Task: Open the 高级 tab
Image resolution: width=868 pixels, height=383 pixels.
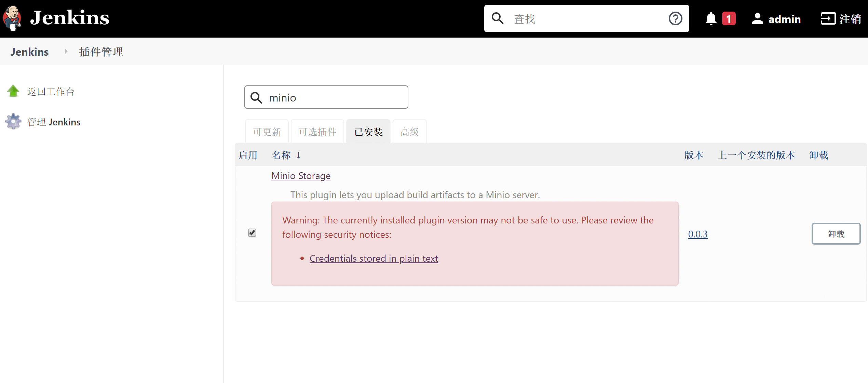Action: point(410,132)
